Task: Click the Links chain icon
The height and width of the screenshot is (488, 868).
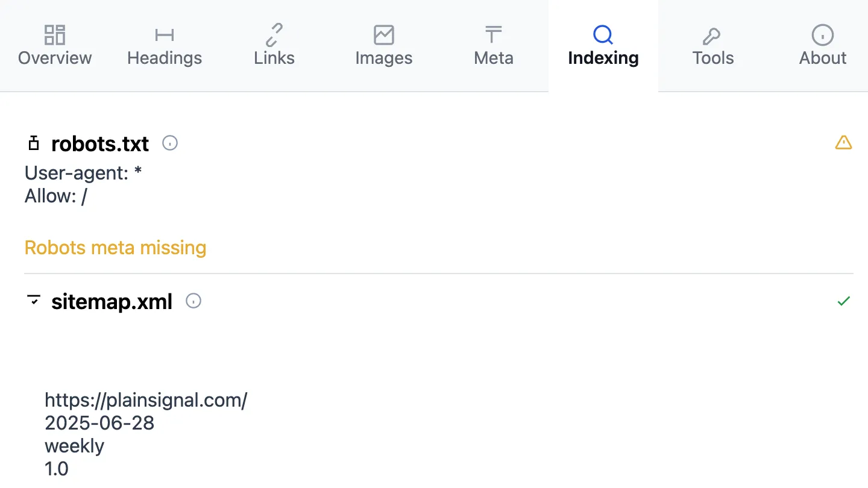Action: 274,35
